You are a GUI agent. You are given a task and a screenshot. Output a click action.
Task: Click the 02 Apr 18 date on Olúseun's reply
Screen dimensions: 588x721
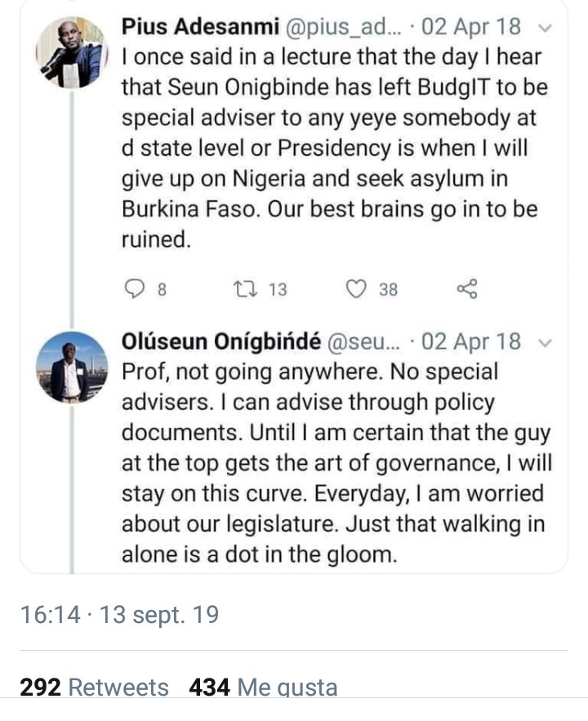(472, 341)
